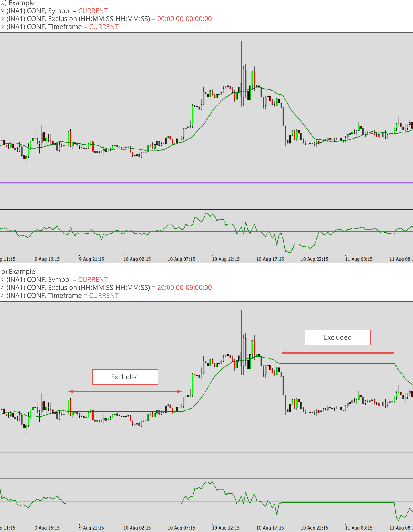Click "10 Aug 22:15" on example a time axis
This screenshot has height=532, width=413.
coord(314,259)
